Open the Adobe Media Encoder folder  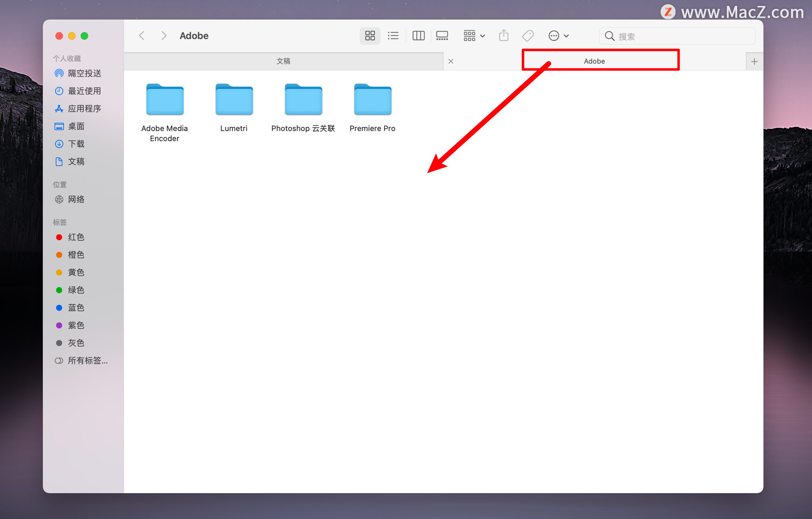[x=165, y=100]
